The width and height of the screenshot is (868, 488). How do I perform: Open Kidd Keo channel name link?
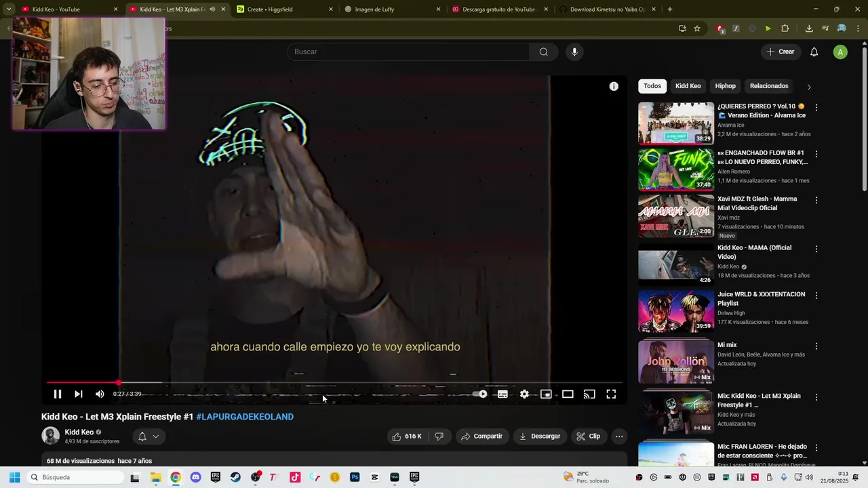click(x=79, y=432)
